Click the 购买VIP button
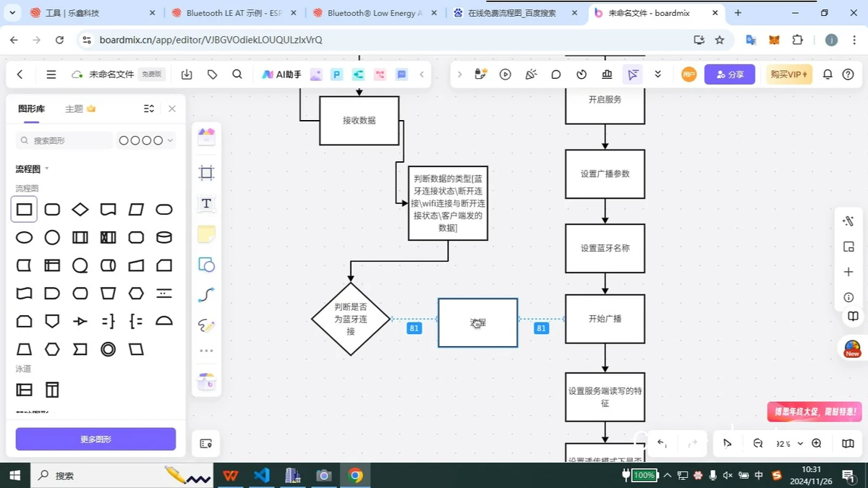This screenshot has height=488, width=868. tap(789, 74)
